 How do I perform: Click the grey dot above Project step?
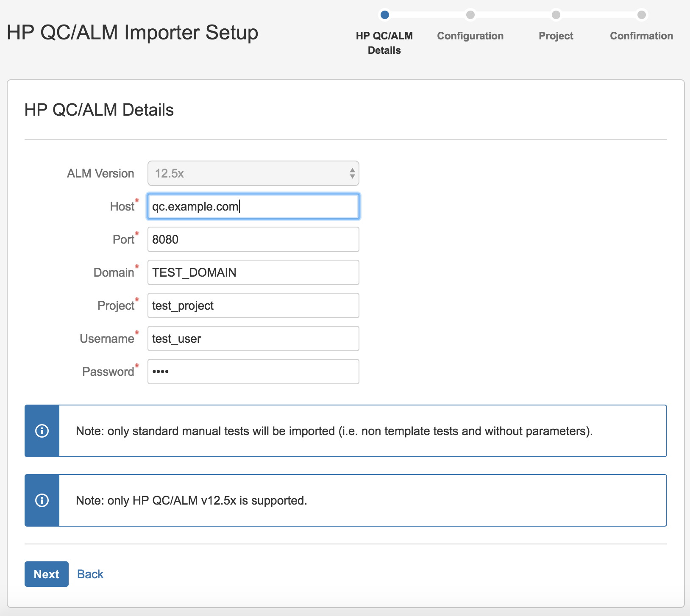(x=556, y=15)
